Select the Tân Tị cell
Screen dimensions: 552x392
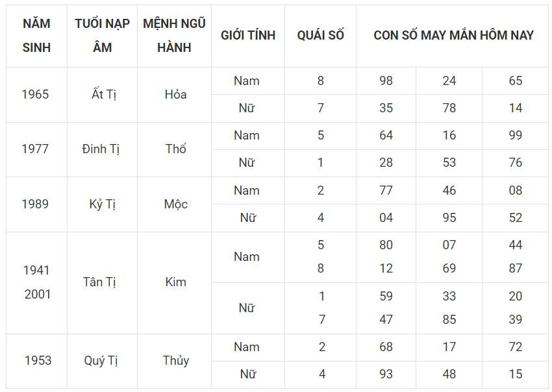pos(99,282)
